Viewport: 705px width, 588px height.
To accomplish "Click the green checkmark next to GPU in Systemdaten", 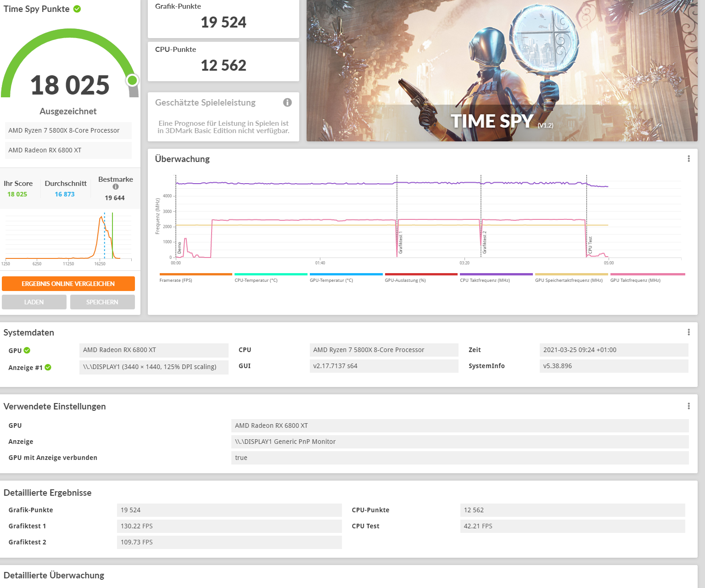I will (27, 350).
